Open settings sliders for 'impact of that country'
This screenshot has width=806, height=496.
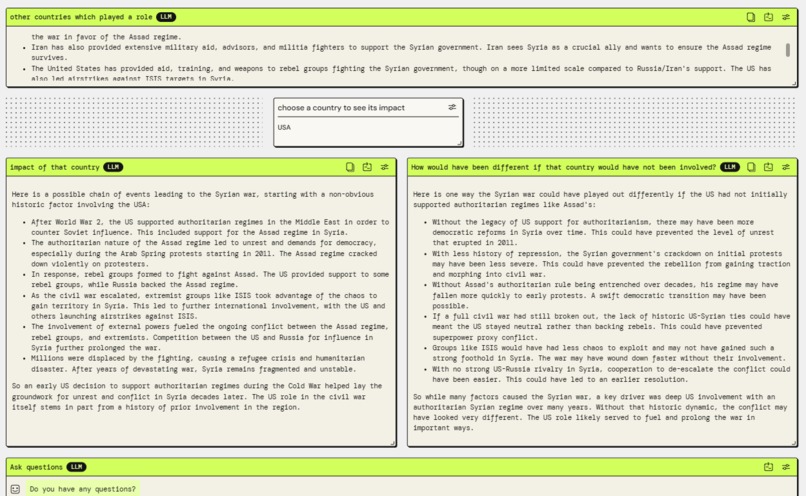point(384,167)
